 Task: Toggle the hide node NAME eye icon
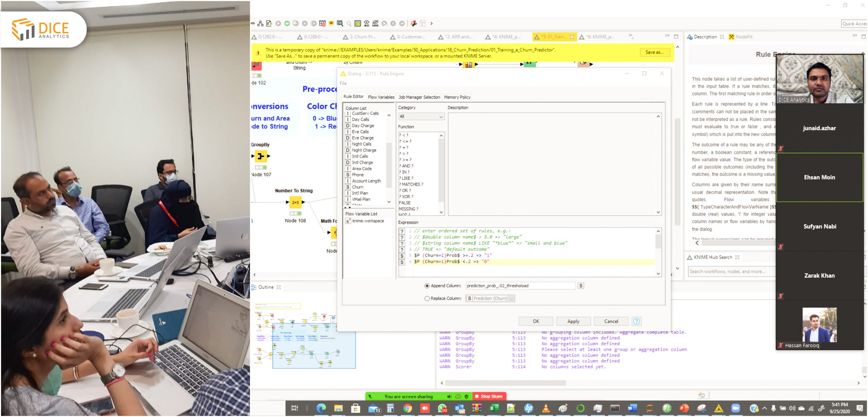375,23
